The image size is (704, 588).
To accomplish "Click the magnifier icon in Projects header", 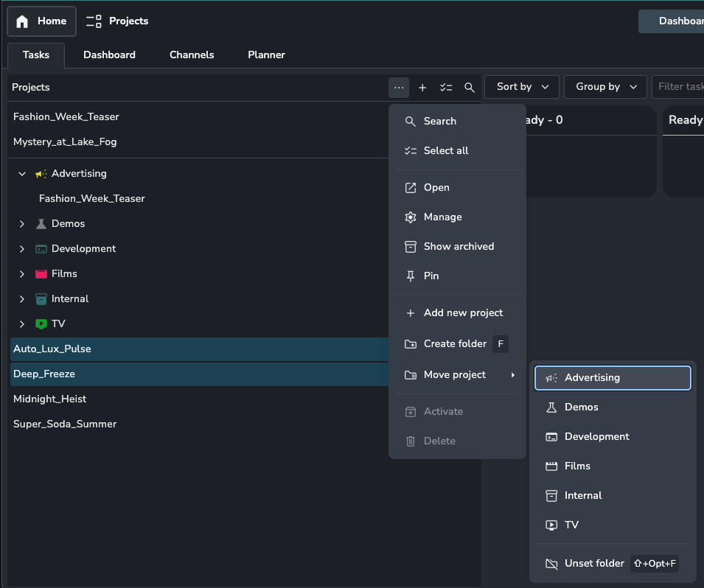I will pos(469,88).
